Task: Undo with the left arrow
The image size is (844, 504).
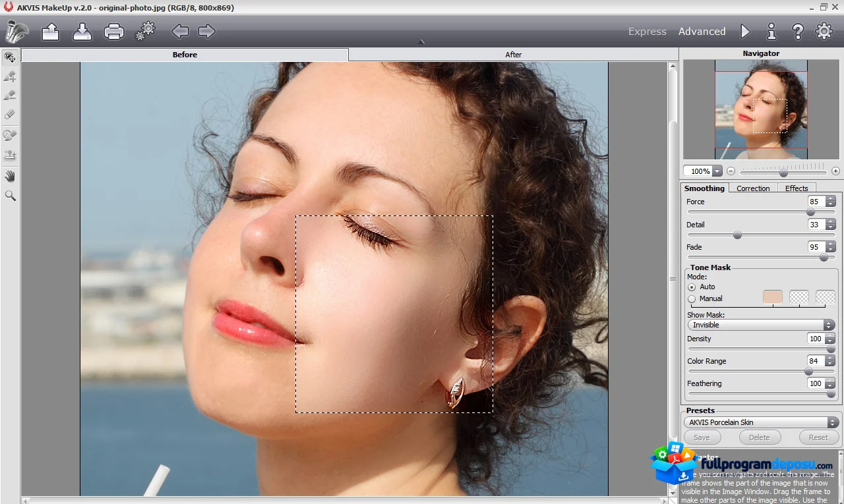Action: tap(180, 31)
